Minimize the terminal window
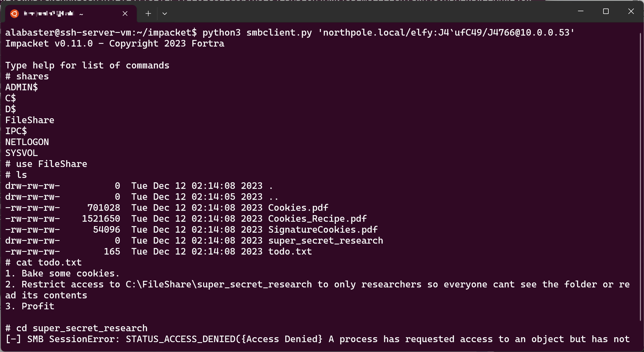The image size is (644, 352). pyautogui.click(x=581, y=11)
